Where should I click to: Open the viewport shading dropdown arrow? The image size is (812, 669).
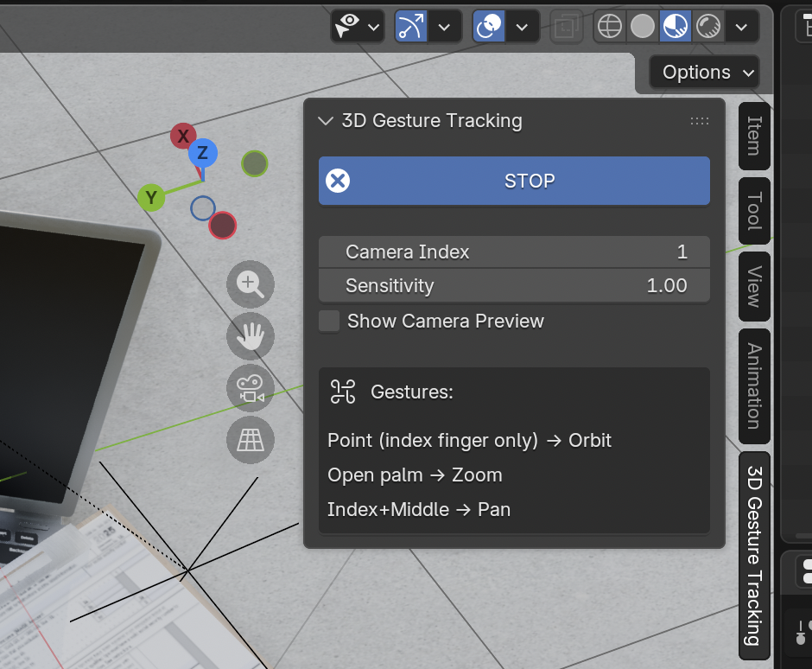[x=741, y=26]
